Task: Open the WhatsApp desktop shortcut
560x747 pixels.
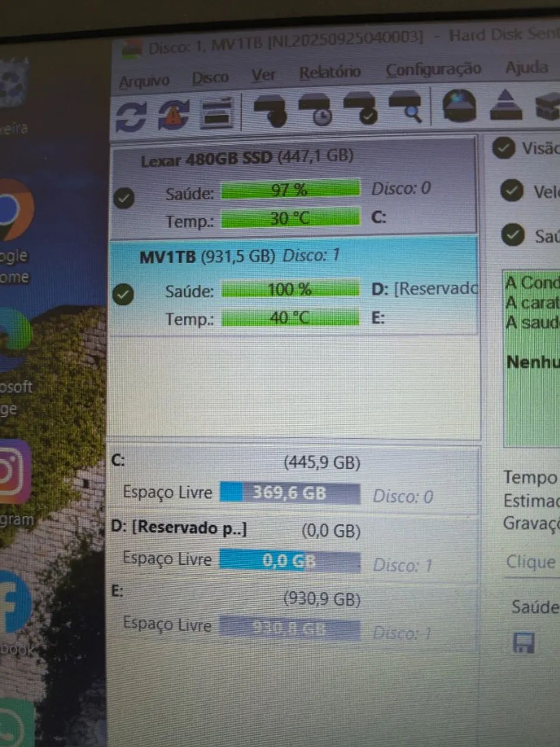Action: click(16, 724)
